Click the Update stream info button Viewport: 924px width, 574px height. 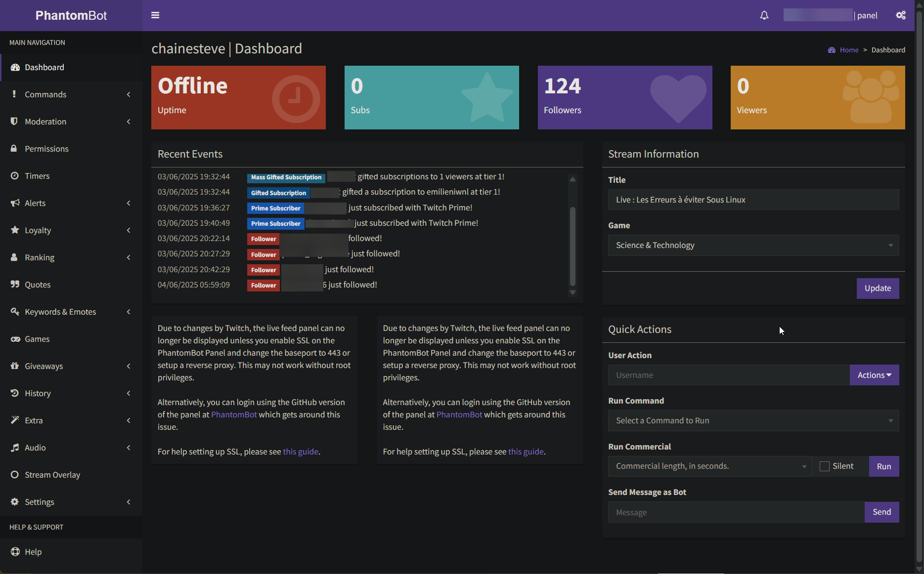point(878,288)
